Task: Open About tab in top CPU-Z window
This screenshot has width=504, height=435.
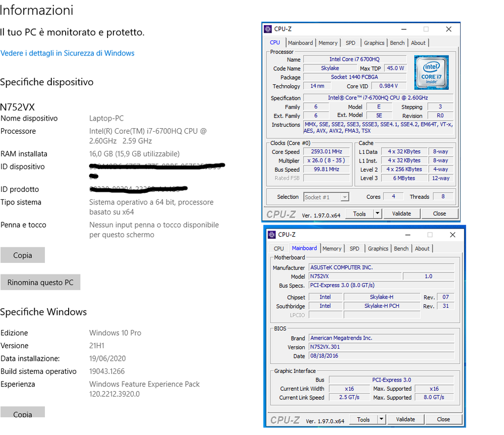Action: tap(418, 43)
